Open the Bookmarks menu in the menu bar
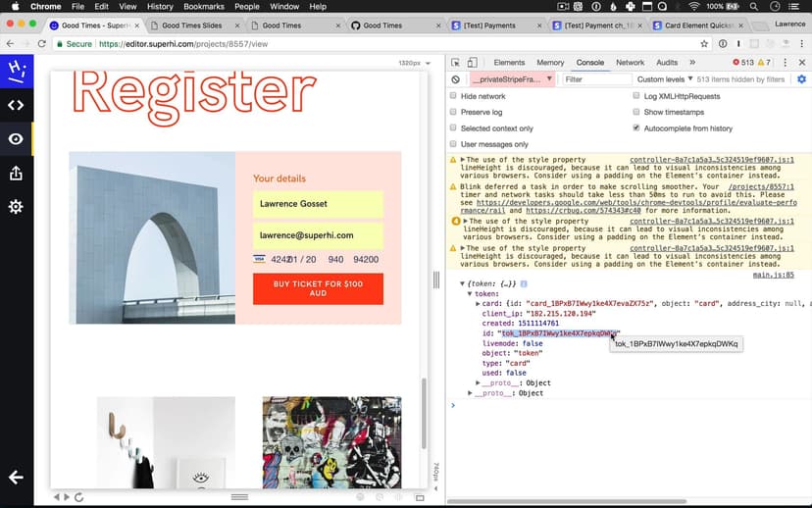This screenshot has width=812, height=508. (x=204, y=6)
